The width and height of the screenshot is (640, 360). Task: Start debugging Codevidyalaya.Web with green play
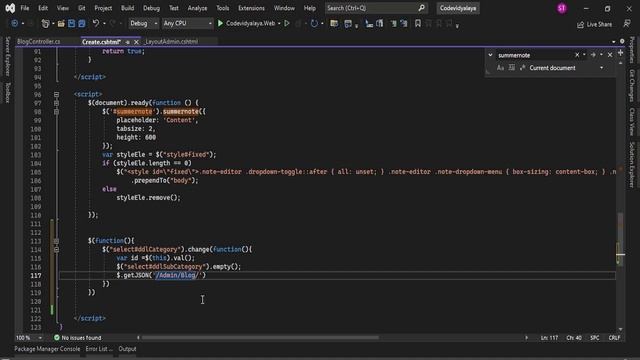220,24
